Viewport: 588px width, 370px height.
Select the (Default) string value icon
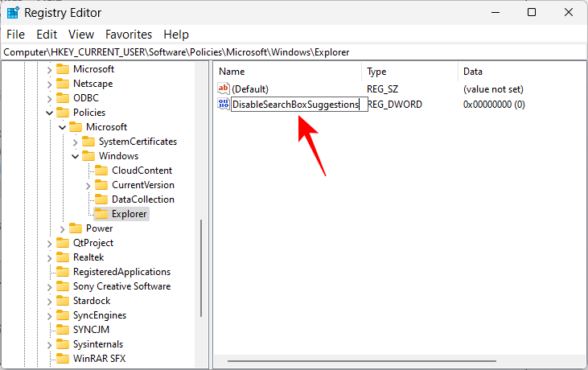(224, 88)
